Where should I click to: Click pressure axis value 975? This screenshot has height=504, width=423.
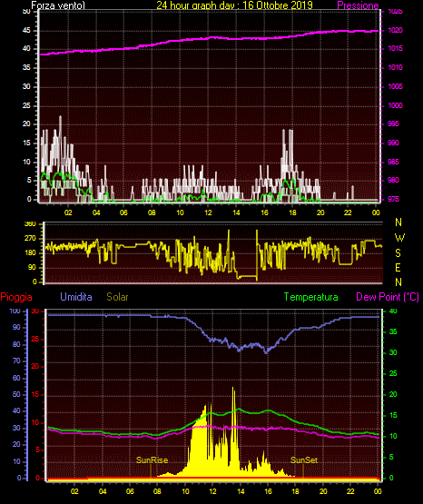[393, 199]
